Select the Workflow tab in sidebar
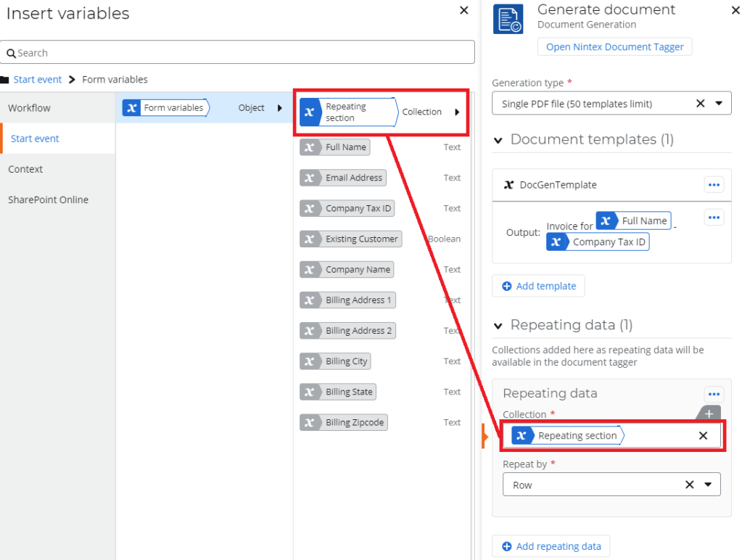Screen dimensions: 742x560 pos(30,108)
